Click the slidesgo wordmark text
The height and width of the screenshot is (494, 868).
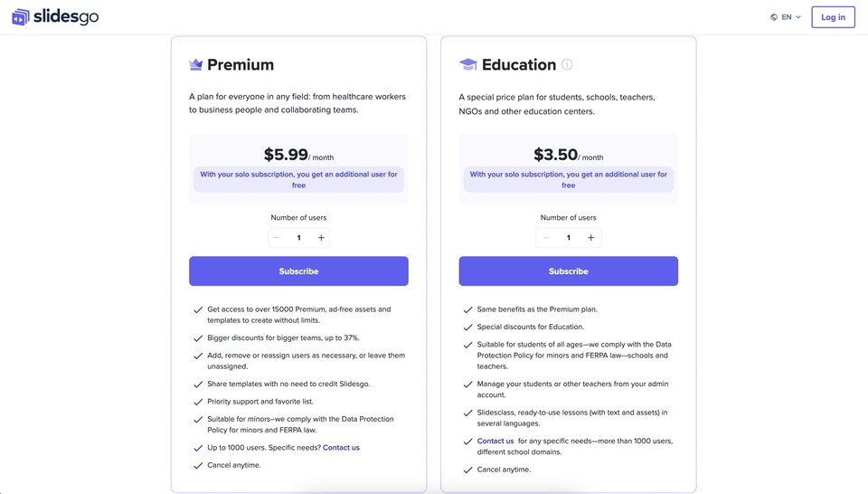click(x=66, y=16)
